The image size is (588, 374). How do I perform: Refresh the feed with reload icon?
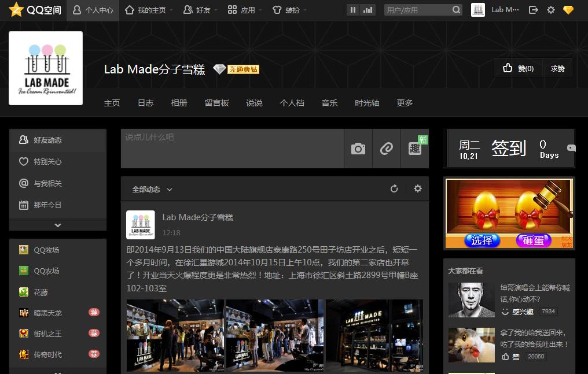tap(394, 188)
